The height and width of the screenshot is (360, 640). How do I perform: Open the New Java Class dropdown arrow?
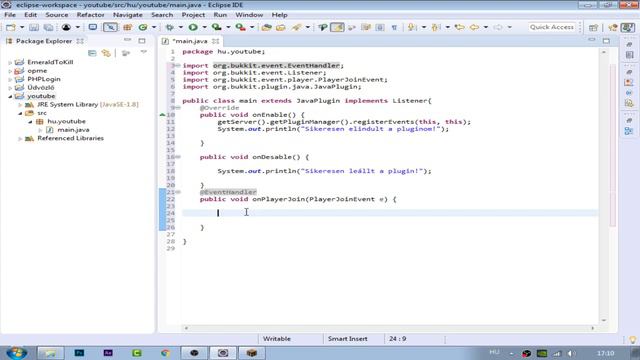tap(154, 27)
